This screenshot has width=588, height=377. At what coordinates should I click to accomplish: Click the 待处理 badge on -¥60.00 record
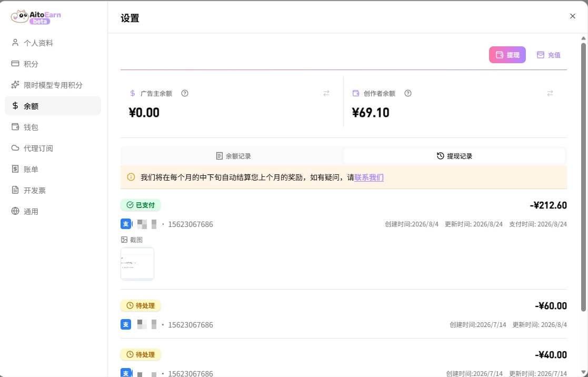141,306
